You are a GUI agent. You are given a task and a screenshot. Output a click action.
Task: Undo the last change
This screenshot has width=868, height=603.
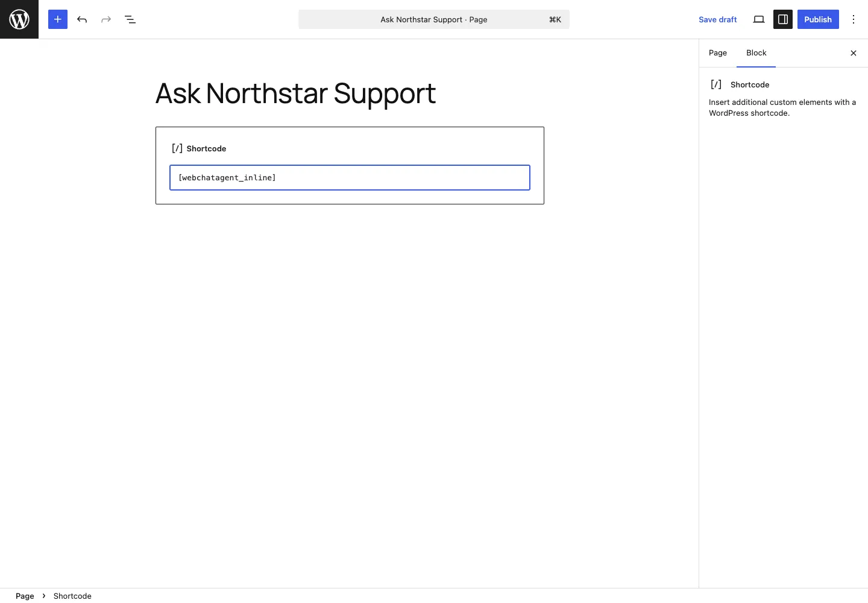[x=82, y=19]
